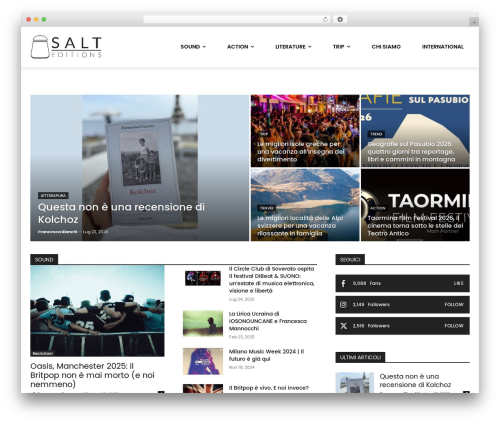This screenshot has width=500, height=423.
Task: Open the Circle Club di Soverato article
Action: pos(271,280)
